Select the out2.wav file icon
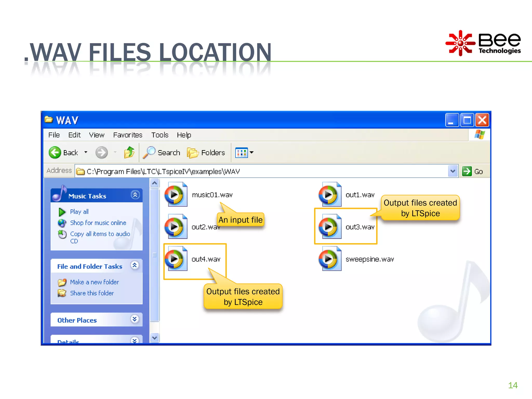This screenshot has width=532, height=399. click(x=176, y=227)
